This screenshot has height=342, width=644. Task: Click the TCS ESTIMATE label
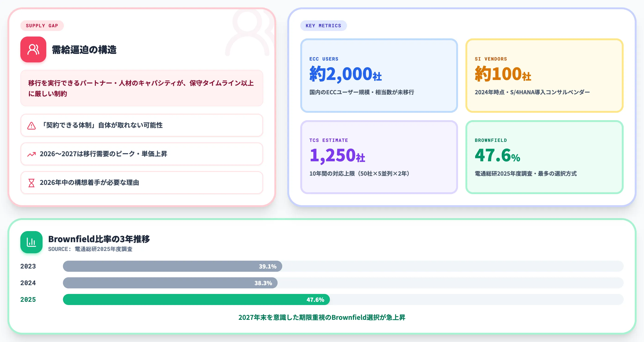click(x=328, y=140)
